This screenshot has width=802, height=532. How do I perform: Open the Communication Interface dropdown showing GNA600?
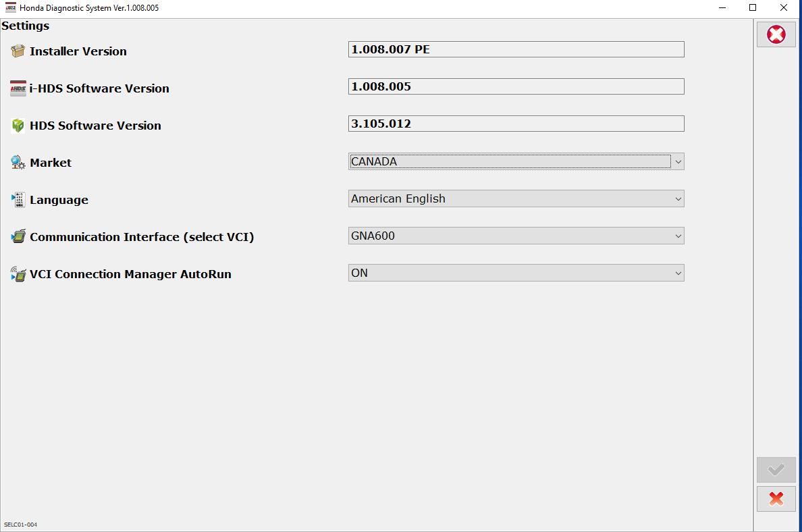(x=516, y=236)
